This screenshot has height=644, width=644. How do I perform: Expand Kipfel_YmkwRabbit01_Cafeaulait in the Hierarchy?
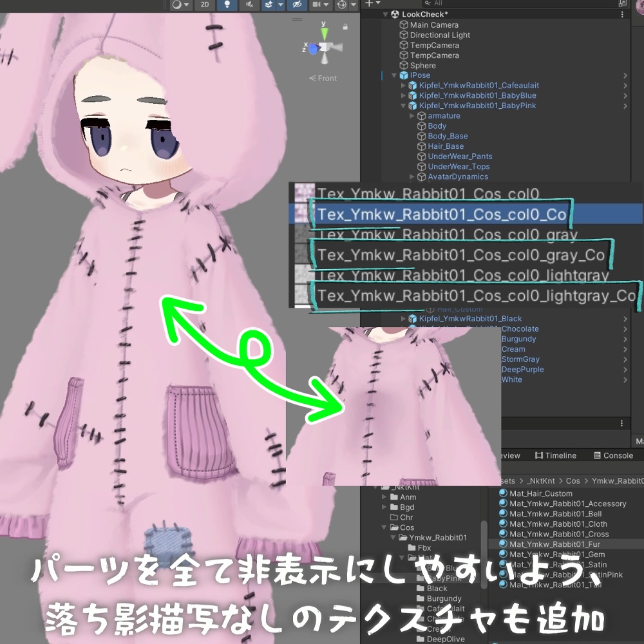(402, 85)
